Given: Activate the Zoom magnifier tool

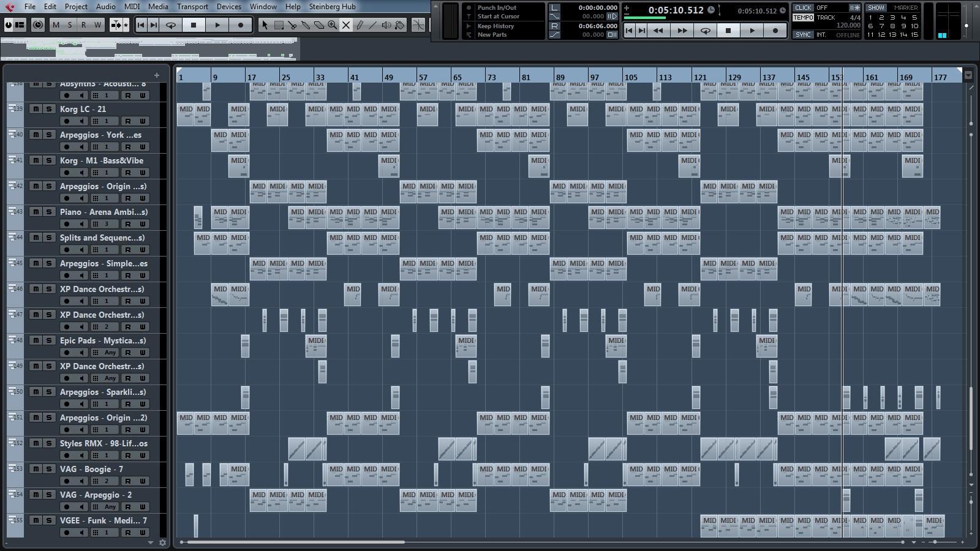Looking at the screenshot, I should (x=333, y=25).
